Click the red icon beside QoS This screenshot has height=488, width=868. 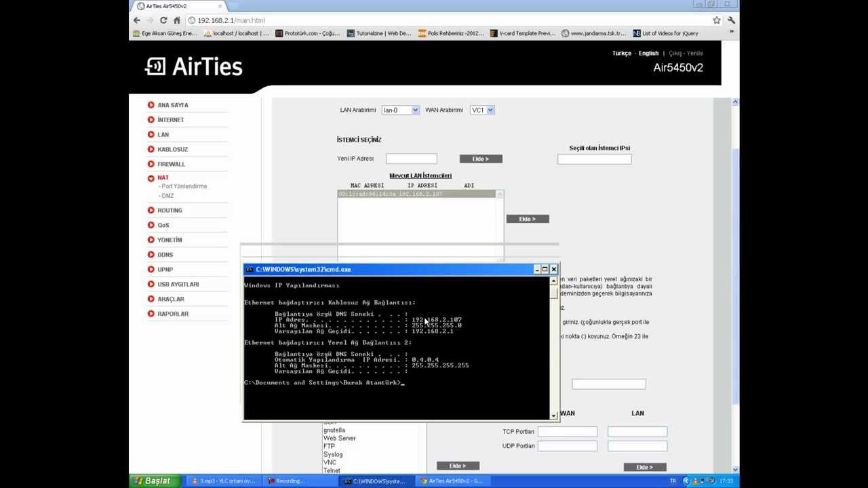tap(151, 225)
